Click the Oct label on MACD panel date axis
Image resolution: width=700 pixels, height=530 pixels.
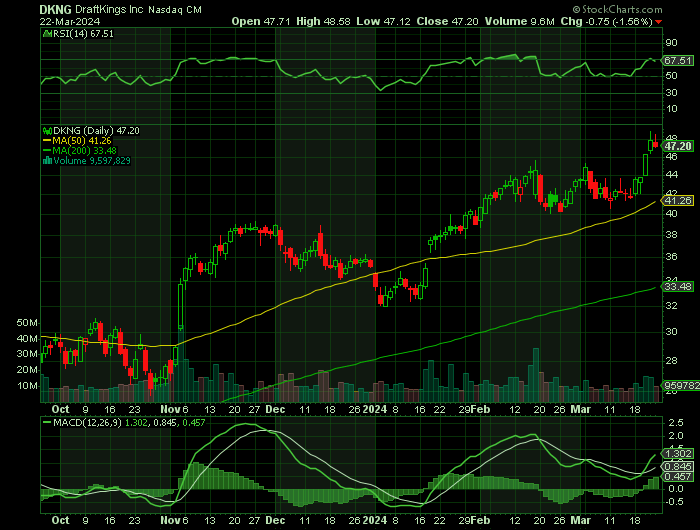[x=60, y=520]
